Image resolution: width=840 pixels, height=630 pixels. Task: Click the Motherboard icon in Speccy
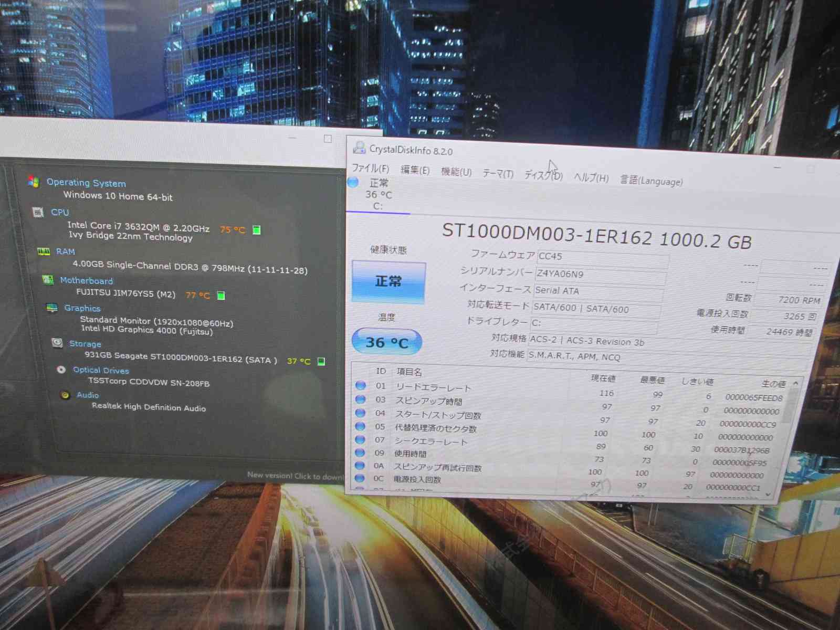[48, 280]
